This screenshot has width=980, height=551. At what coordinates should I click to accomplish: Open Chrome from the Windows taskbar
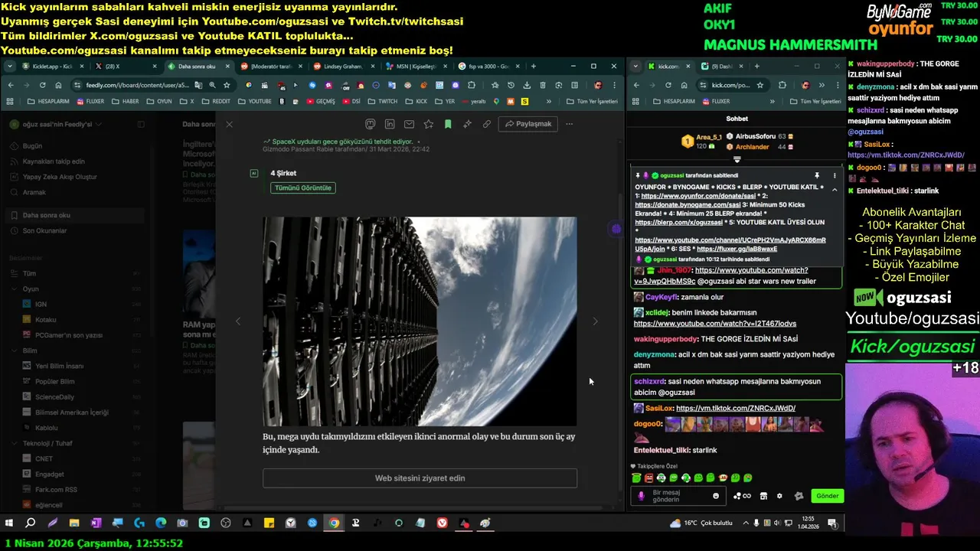[334, 523]
